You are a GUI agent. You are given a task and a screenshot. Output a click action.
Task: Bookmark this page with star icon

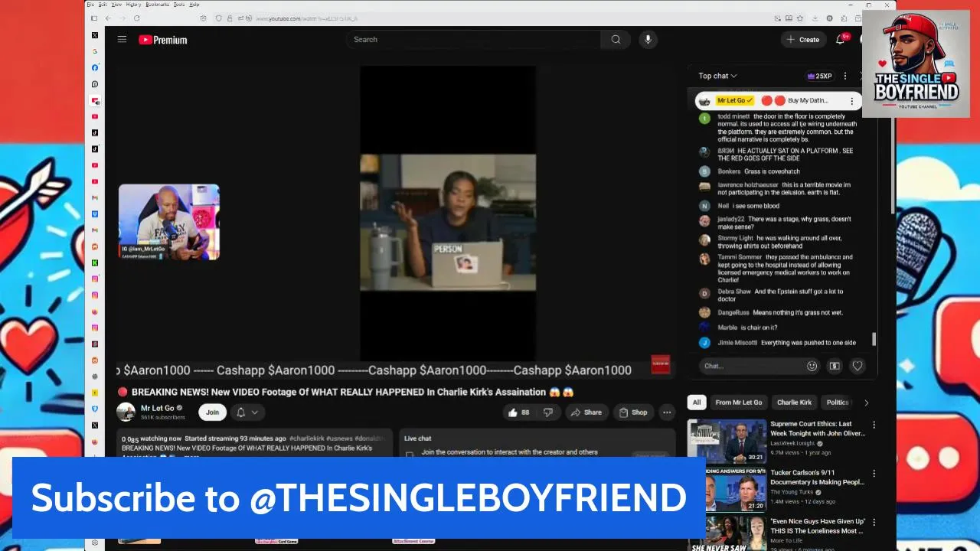point(800,18)
